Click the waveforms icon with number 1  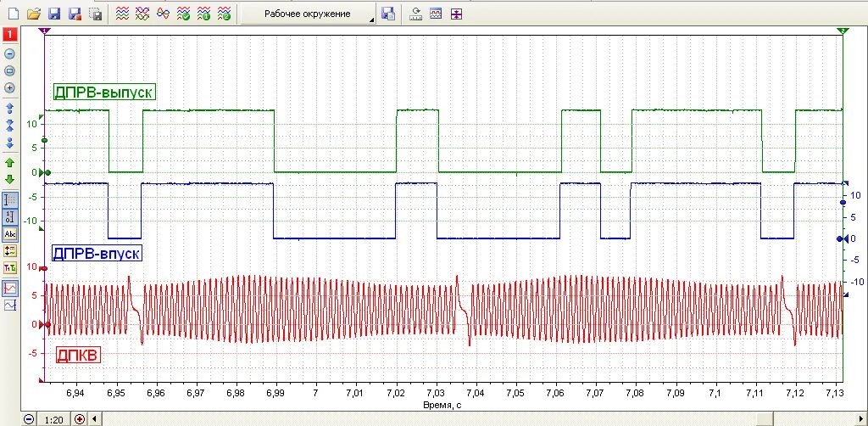[203, 14]
